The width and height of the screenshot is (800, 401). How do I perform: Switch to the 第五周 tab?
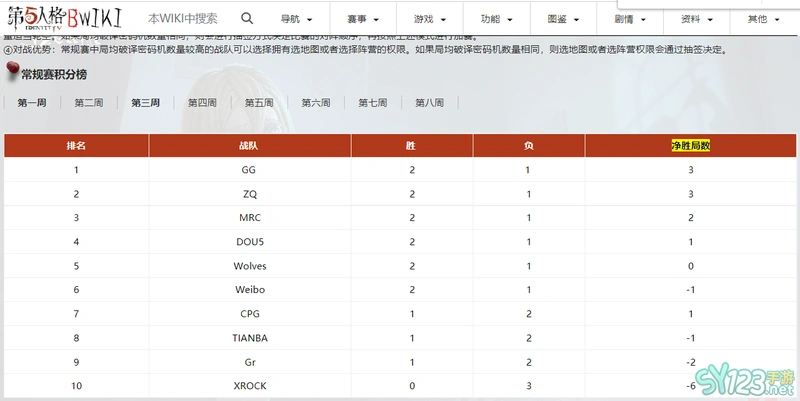(x=259, y=103)
